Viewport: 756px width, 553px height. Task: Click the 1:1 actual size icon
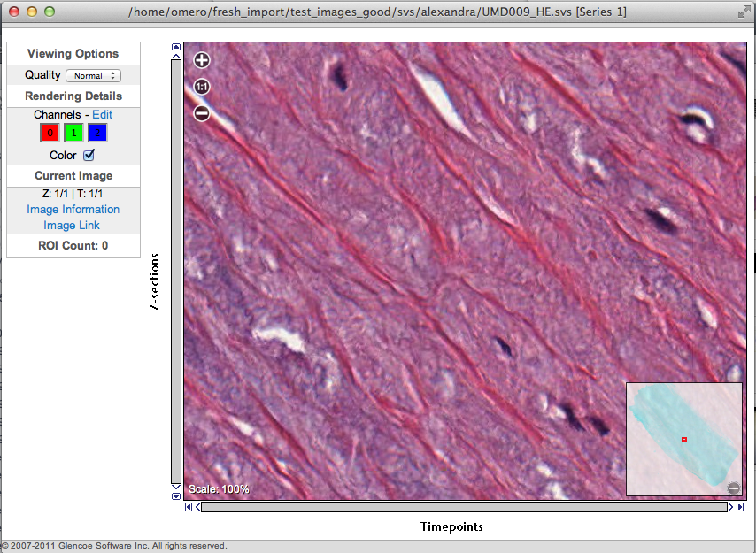pos(202,87)
